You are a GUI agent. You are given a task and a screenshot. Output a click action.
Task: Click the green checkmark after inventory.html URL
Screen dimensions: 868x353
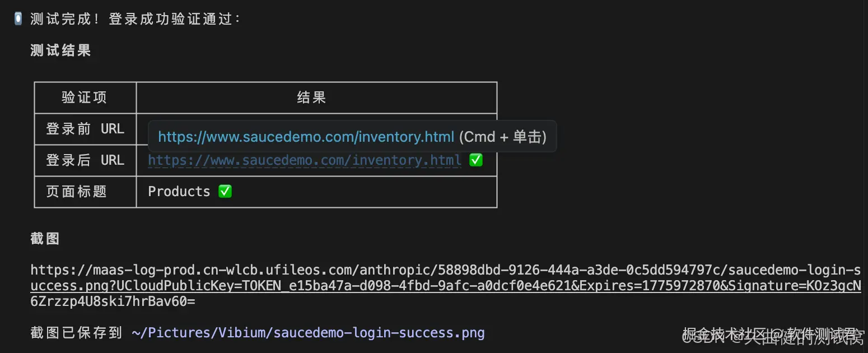coord(475,160)
